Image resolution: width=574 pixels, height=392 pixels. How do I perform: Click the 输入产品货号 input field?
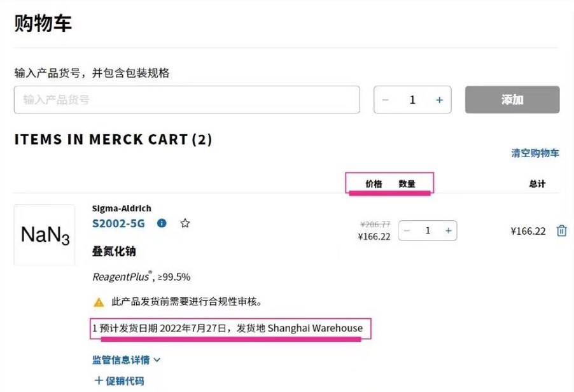[186, 99]
